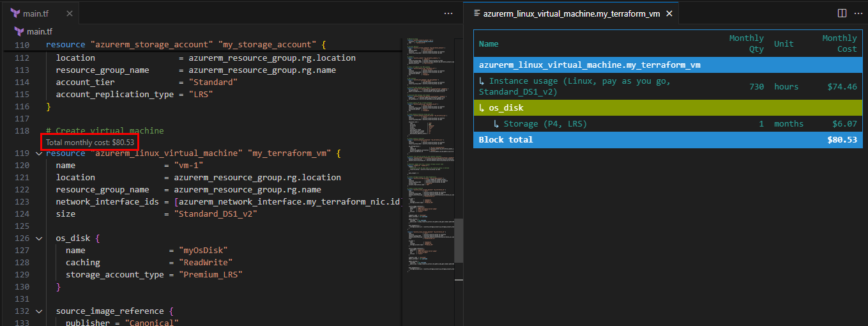Split the cost panel editor right

842,13
